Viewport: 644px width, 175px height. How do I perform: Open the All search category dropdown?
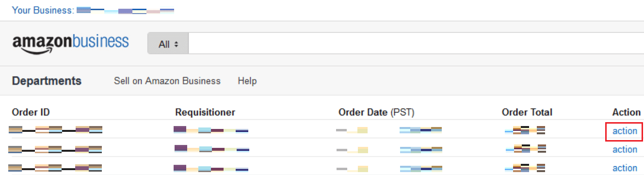coord(168,44)
